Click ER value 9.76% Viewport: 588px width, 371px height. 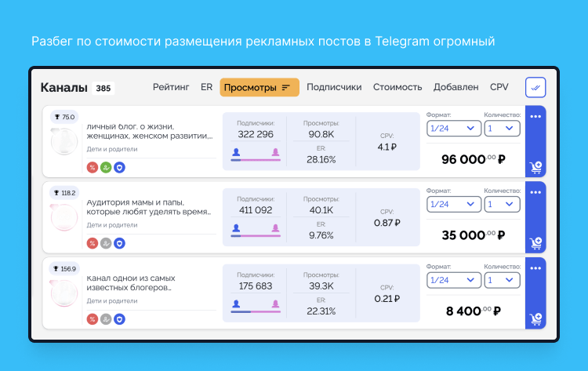click(x=321, y=235)
